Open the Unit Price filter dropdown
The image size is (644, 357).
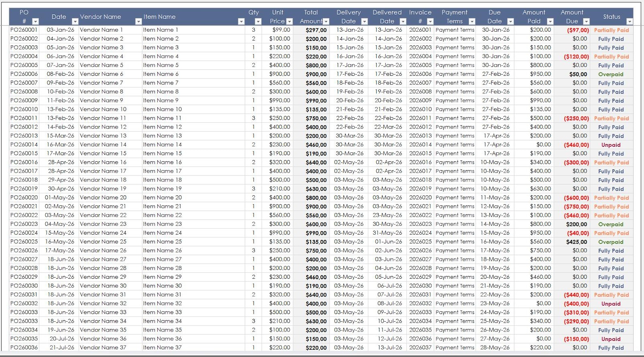click(x=290, y=21)
